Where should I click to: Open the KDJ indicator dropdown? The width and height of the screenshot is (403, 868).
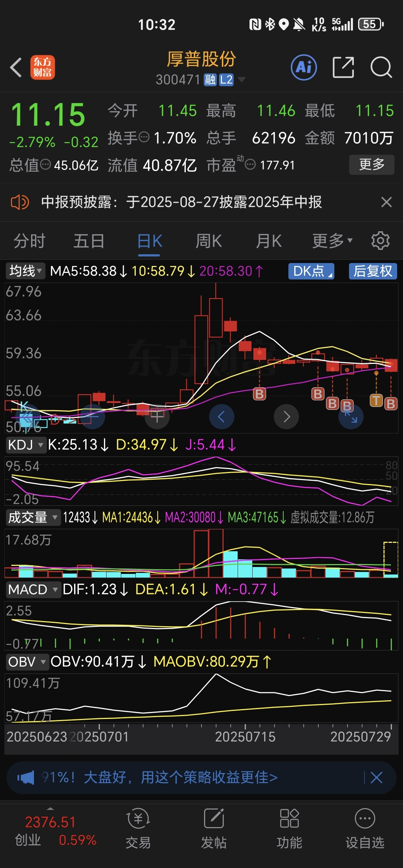pos(26,445)
